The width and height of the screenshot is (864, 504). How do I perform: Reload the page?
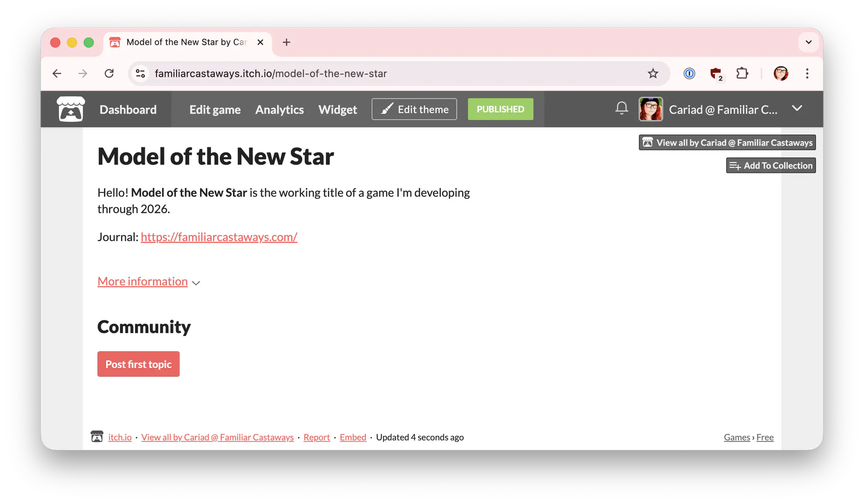pos(109,73)
